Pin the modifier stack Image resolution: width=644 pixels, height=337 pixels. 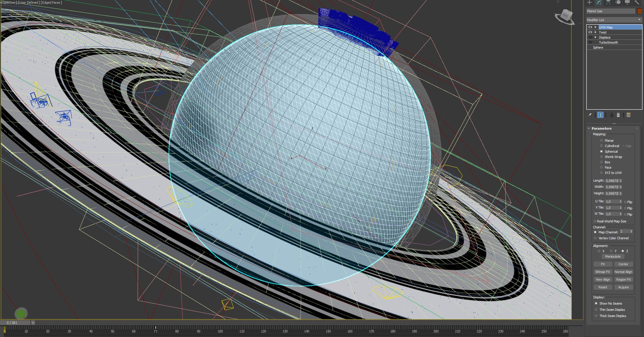tap(590, 115)
